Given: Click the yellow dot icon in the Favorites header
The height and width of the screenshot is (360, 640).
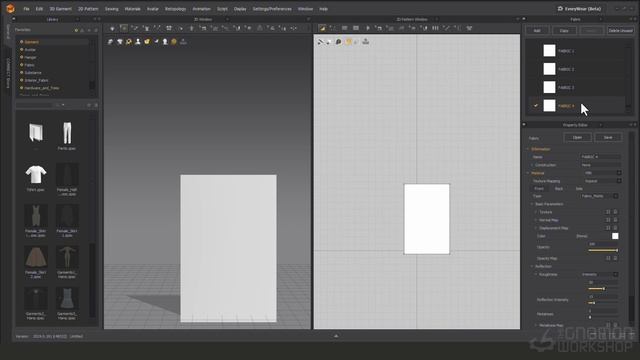Looking at the screenshot, I should 76,30.
